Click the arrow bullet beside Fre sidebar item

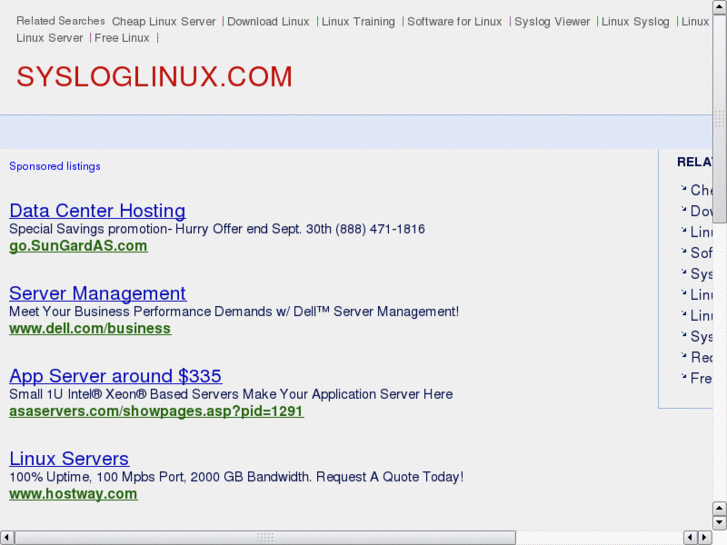pyautogui.click(x=683, y=376)
